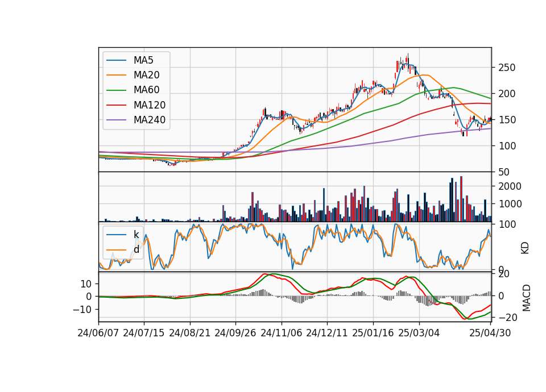Click the 24/06/07 date axis label
Image resolution: width=546 pixels, height=392 pixels.
click(x=98, y=333)
